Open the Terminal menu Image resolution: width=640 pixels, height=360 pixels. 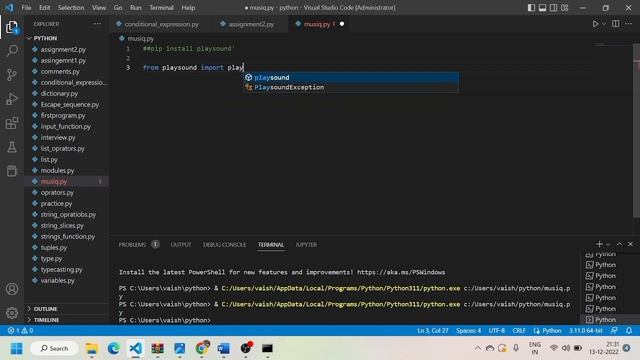tap(161, 8)
